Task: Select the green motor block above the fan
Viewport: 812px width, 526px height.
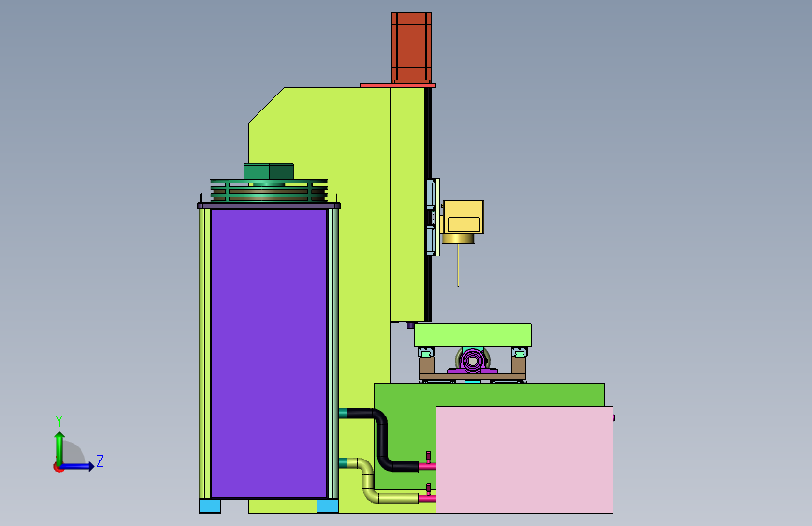Action: point(269,171)
